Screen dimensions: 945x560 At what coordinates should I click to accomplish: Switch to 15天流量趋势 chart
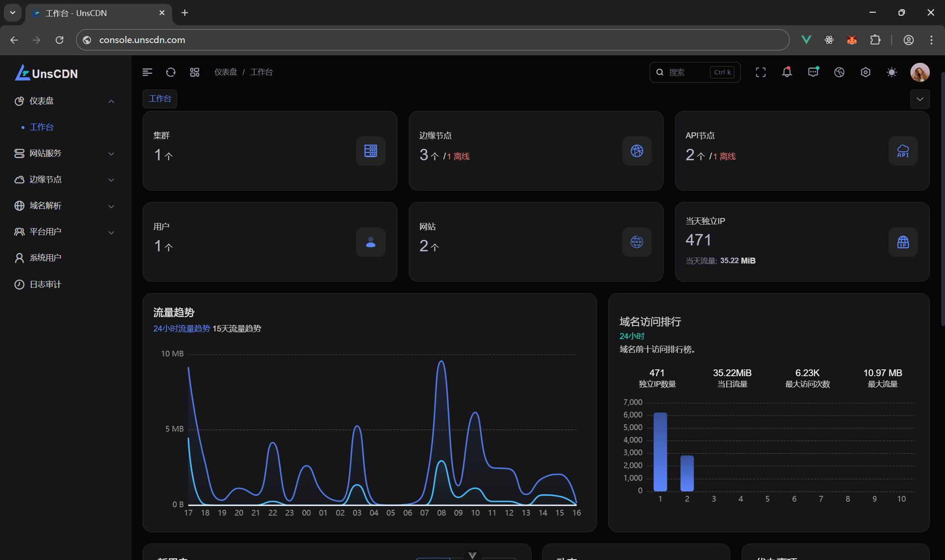coord(237,328)
